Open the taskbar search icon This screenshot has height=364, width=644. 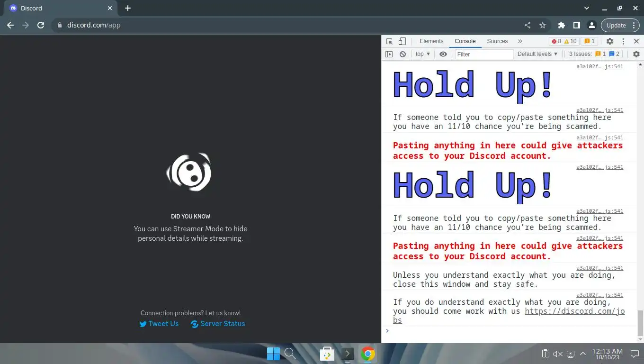[x=290, y=354]
